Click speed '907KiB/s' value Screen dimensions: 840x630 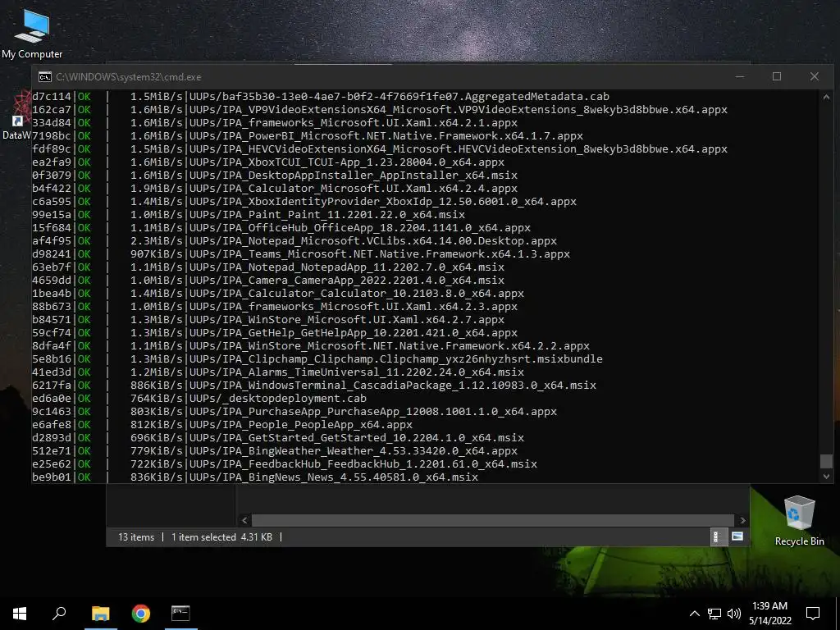tap(157, 254)
